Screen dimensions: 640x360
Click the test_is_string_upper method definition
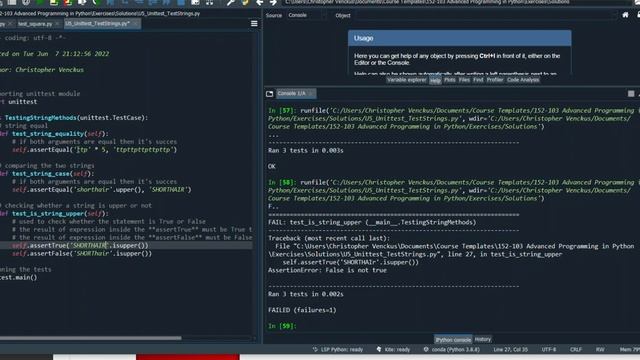pyautogui.click(x=54, y=213)
